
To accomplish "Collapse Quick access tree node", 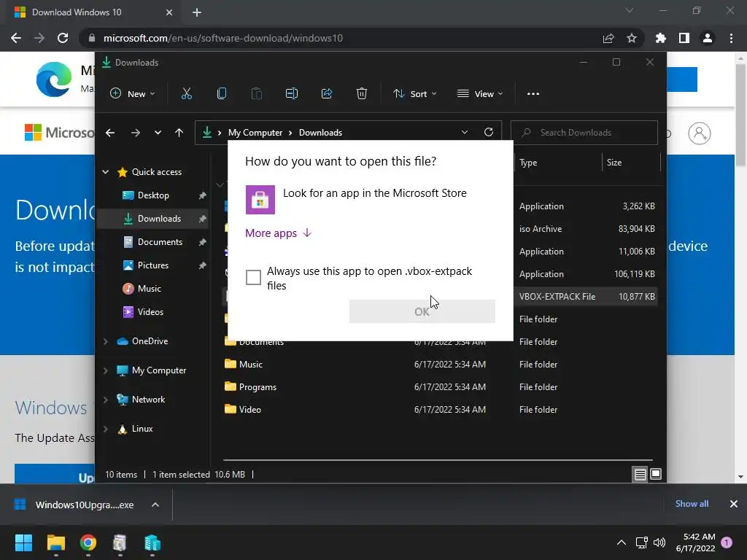I will [x=105, y=172].
